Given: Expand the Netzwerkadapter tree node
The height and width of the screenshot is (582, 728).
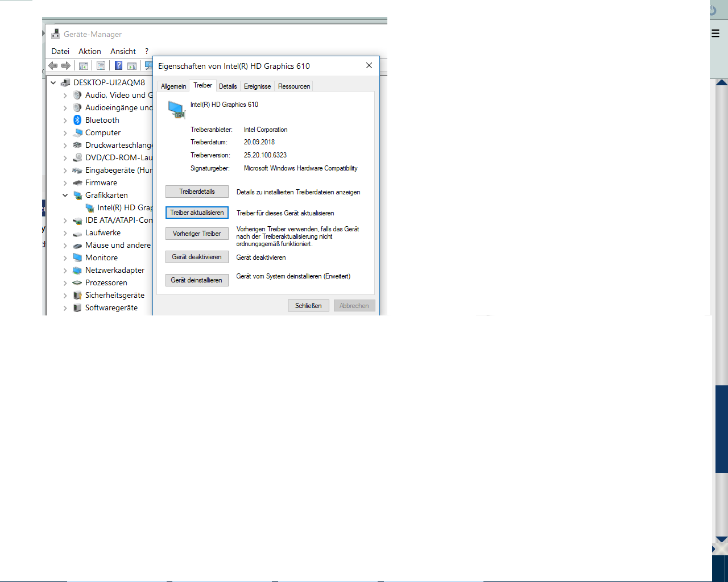Looking at the screenshot, I should pos(65,270).
